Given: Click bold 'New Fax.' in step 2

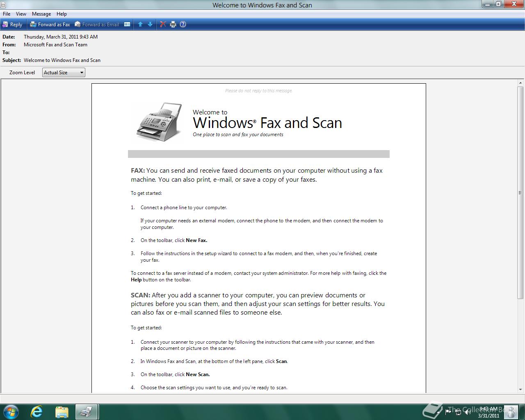Looking at the screenshot, I should (196, 240).
